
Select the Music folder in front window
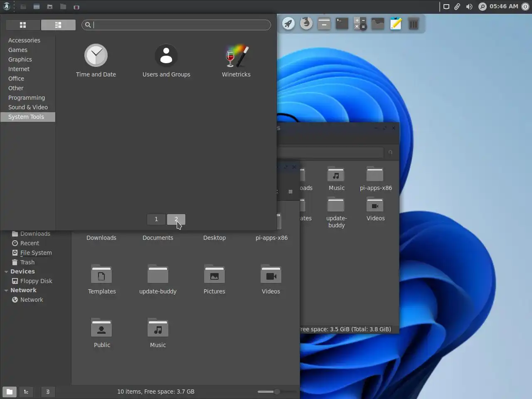click(x=158, y=333)
